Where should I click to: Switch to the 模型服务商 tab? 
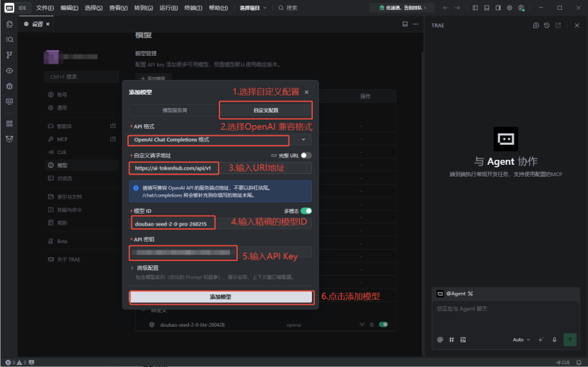tap(174, 110)
